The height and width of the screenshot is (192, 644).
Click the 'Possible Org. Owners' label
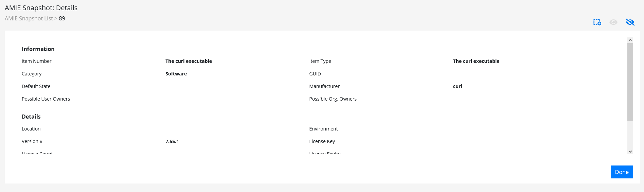coord(333,99)
